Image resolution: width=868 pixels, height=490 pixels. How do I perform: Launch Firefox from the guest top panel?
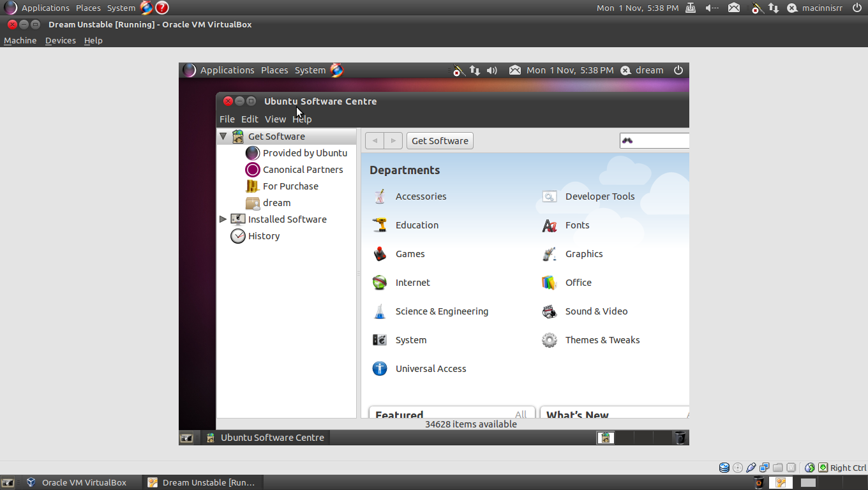(x=337, y=70)
